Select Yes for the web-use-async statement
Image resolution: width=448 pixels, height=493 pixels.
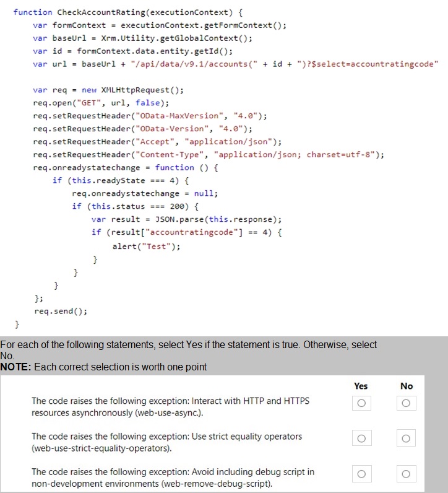[x=361, y=404]
